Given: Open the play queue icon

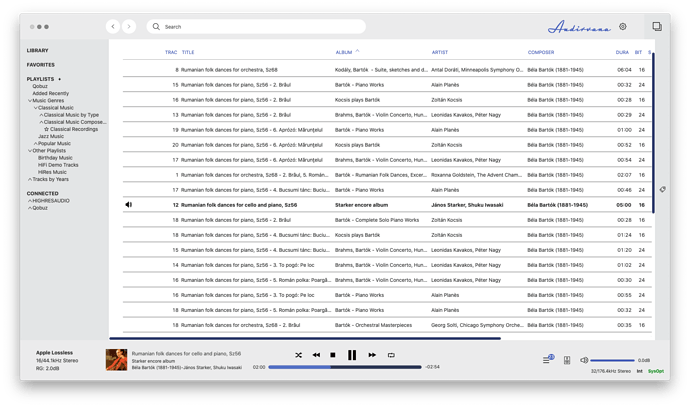Looking at the screenshot, I should coord(547,359).
